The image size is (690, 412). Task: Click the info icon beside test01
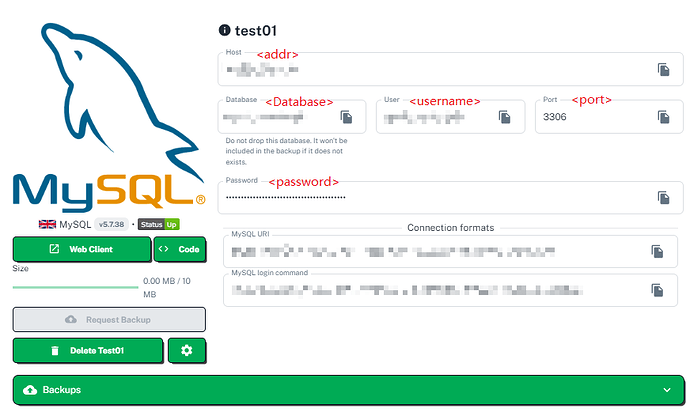click(x=224, y=30)
